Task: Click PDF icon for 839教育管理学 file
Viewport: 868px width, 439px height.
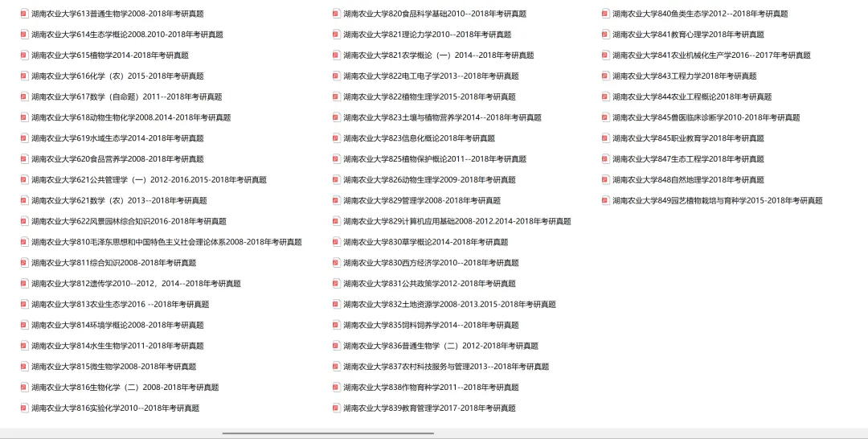Action: pos(336,408)
